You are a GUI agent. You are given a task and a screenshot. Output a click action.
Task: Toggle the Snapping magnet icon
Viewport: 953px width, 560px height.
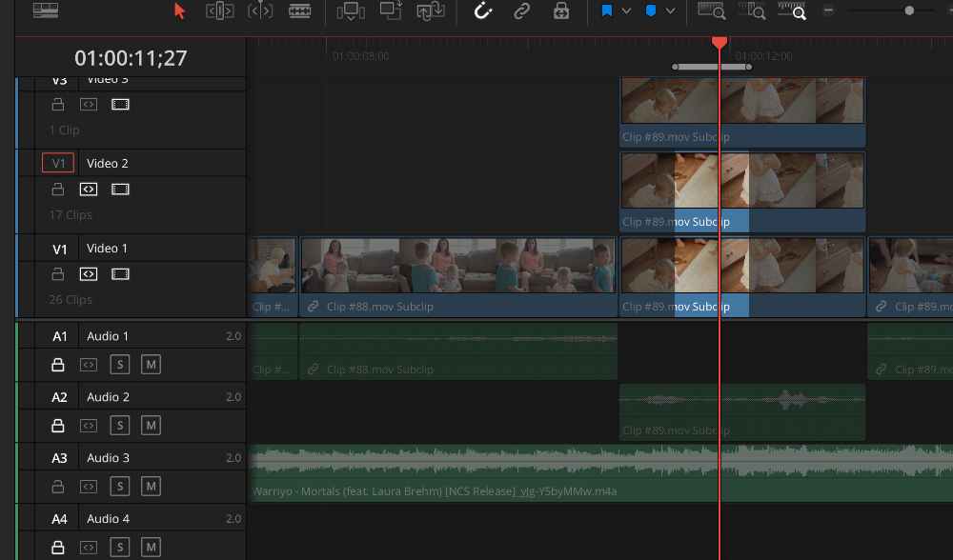coord(483,10)
